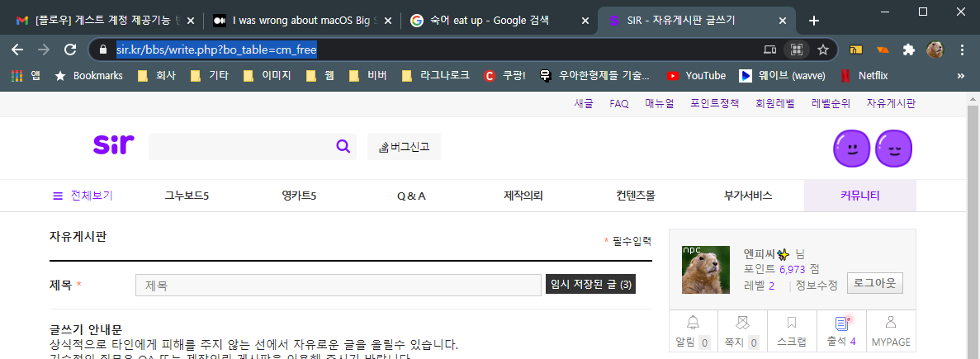Click the prairie dog profile thumbnail
980x359 pixels.
click(x=706, y=269)
